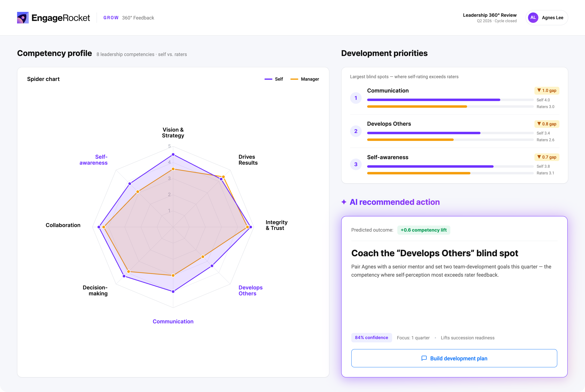The width and height of the screenshot is (585, 392).
Task: Click the Lifts succession readiness text
Action: (x=468, y=338)
